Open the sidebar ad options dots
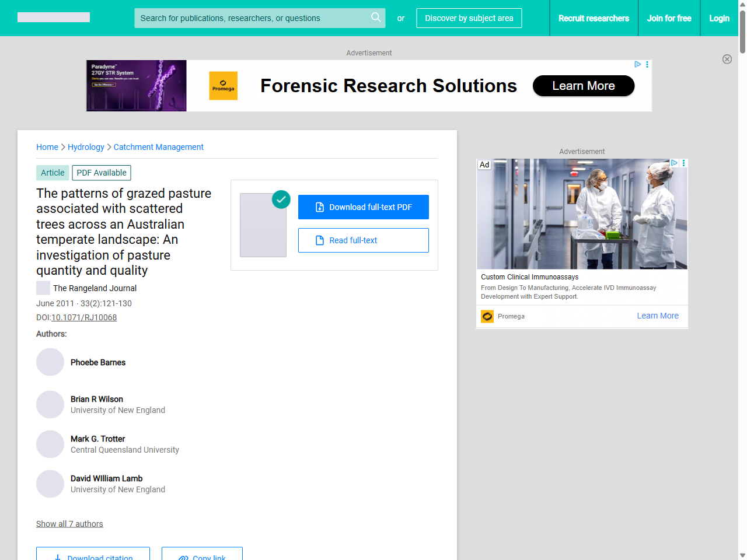Screen dimensions: 747x560 (683, 163)
